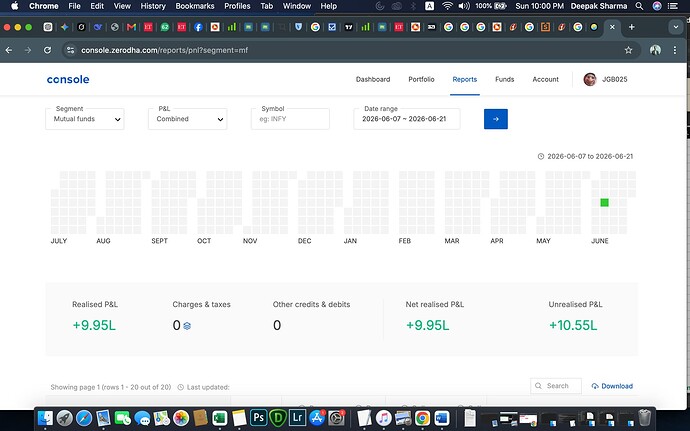Click the Date range field
690x431 pixels.
407,119
